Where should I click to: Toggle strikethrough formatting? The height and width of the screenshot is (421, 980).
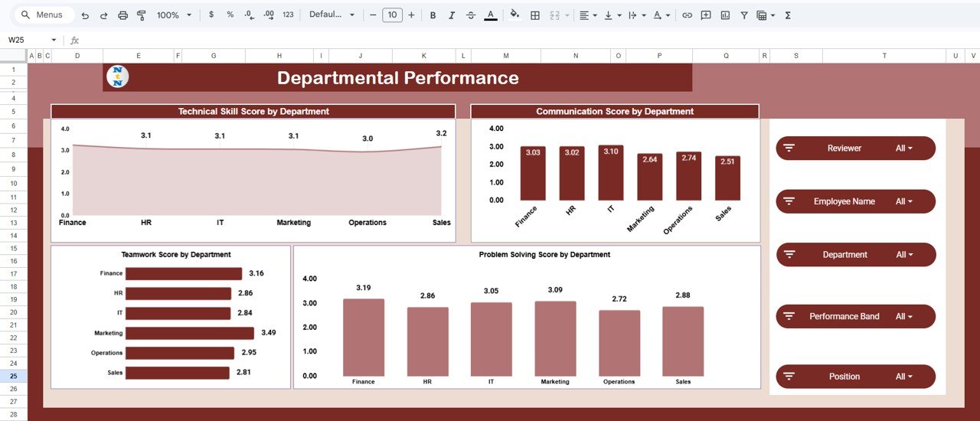470,15
